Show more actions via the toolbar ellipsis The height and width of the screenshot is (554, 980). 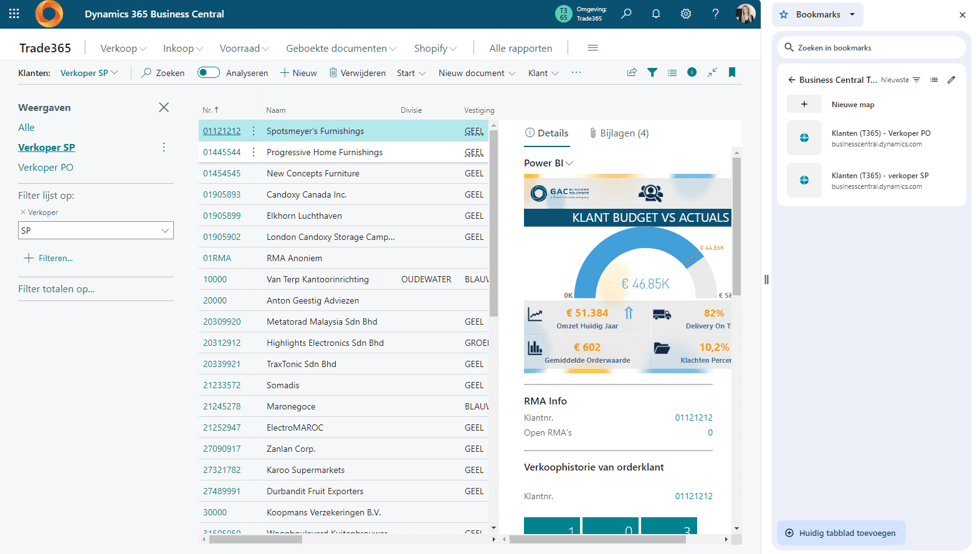point(576,73)
